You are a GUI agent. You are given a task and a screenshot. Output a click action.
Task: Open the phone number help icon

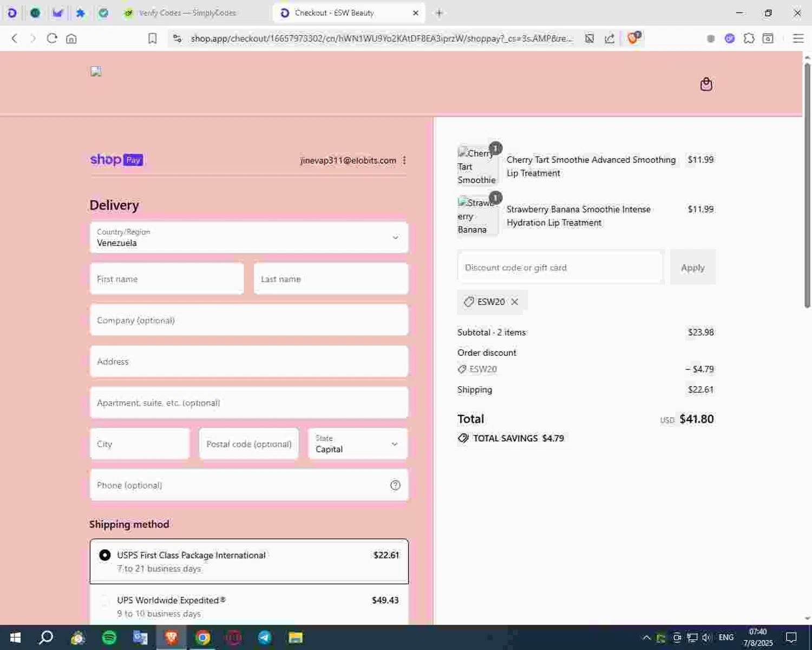[x=395, y=485]
